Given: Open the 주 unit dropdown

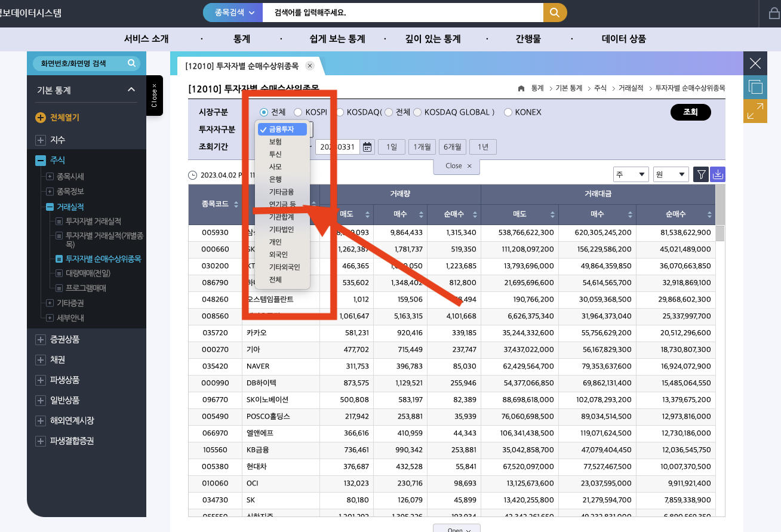Looking at the screenshot, I should pyautogui.click(x=631, y=174).
